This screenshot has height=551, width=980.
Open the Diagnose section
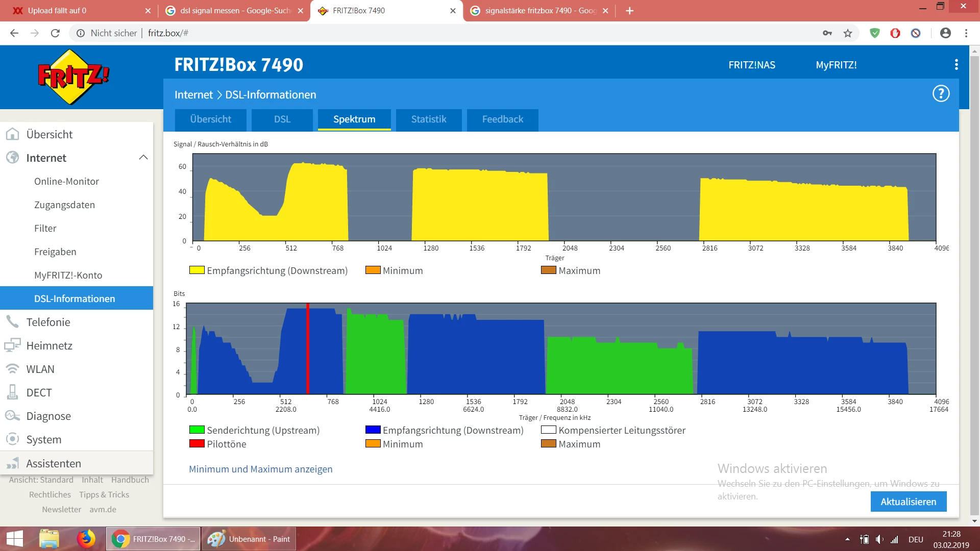pos(48,416)
